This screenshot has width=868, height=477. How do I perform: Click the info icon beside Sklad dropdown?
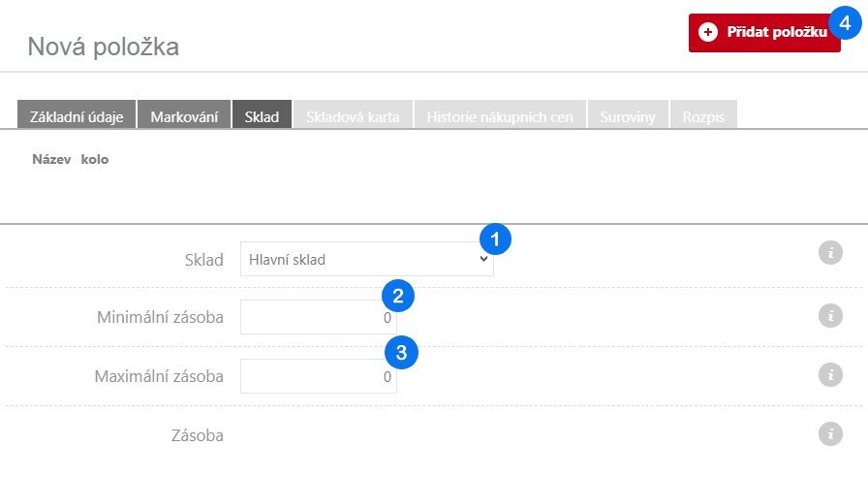[x=829, y=254]
